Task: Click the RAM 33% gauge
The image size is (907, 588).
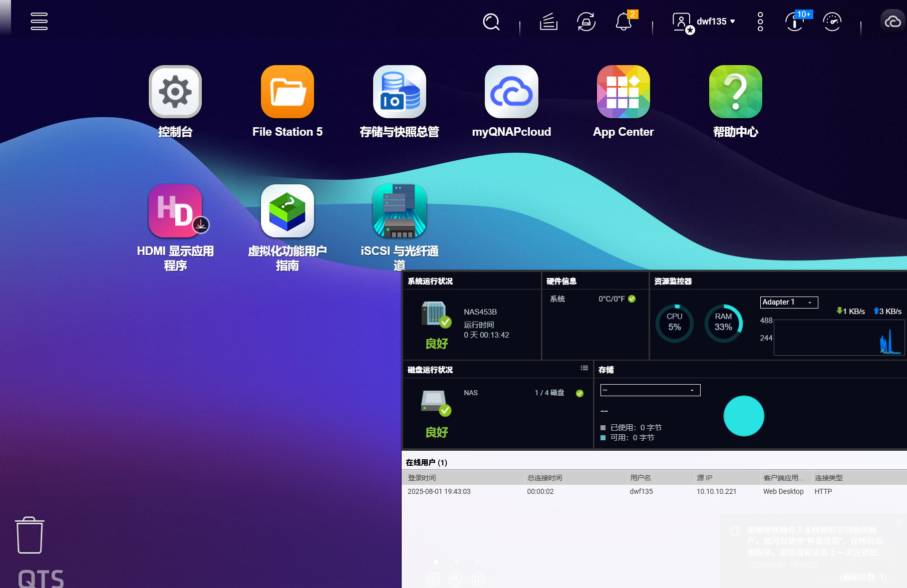Action: coord(723,323)
